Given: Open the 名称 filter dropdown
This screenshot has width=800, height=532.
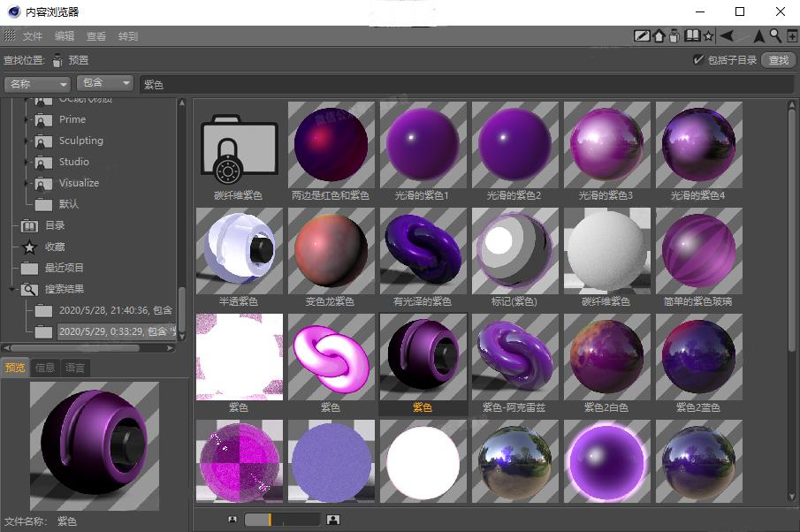Looking at the screenshot, I should (36, 84).
